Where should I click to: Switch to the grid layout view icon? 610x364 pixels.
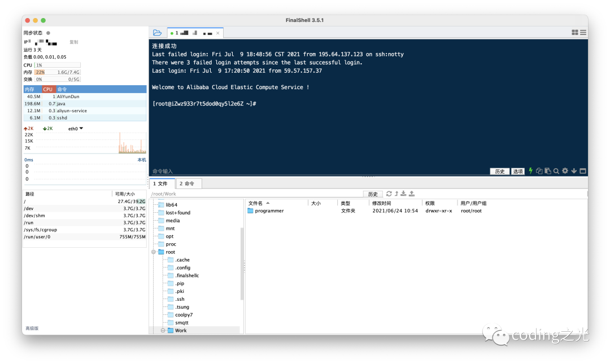pyautogui.click(x=574, y=33)
